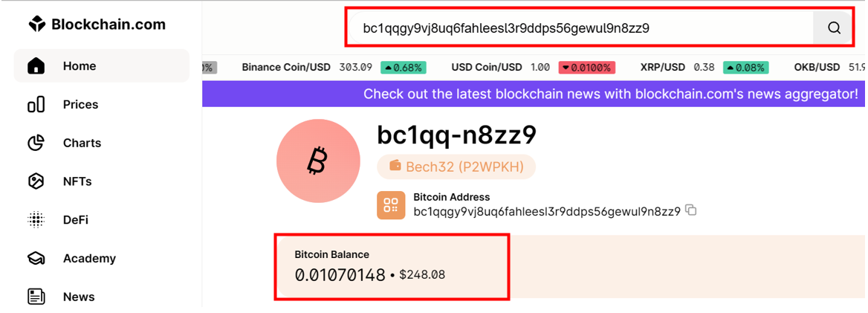
Task: Click the DeFi dotted icon
Action: (36, 220)
